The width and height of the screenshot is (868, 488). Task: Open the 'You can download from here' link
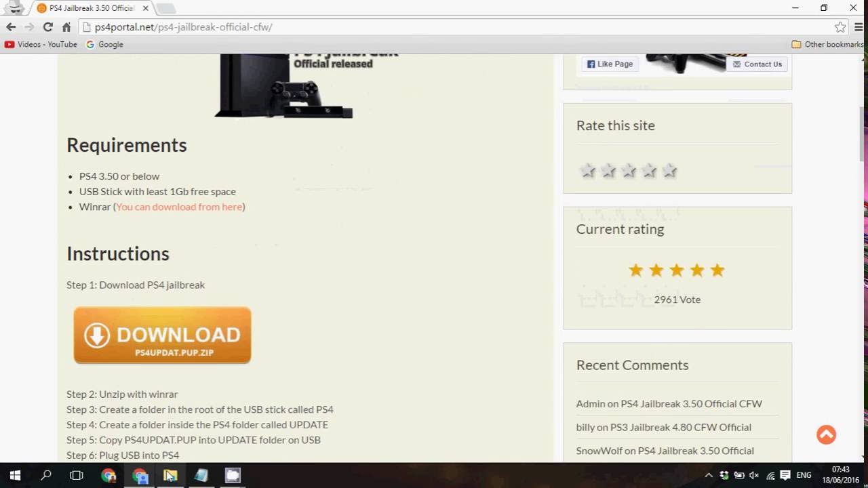(180, 207)
